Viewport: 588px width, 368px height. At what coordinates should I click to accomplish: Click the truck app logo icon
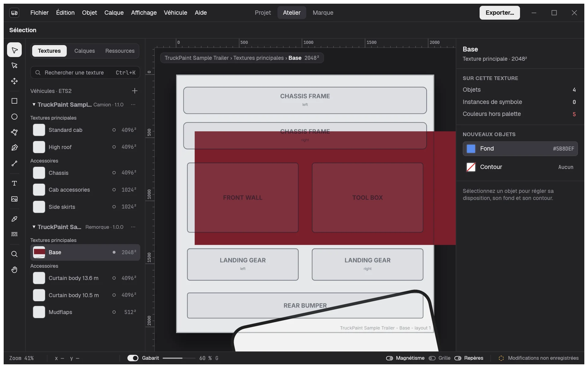point(14,13)
